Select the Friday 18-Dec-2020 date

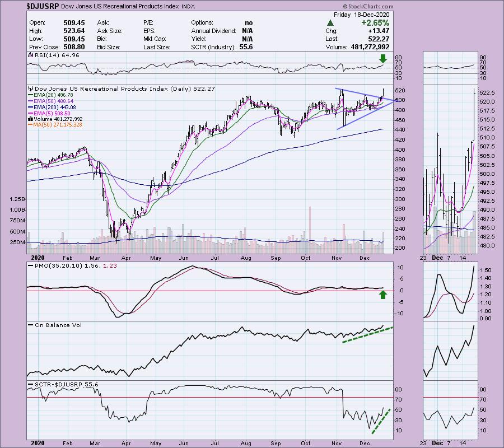click(x=362, y=15)
